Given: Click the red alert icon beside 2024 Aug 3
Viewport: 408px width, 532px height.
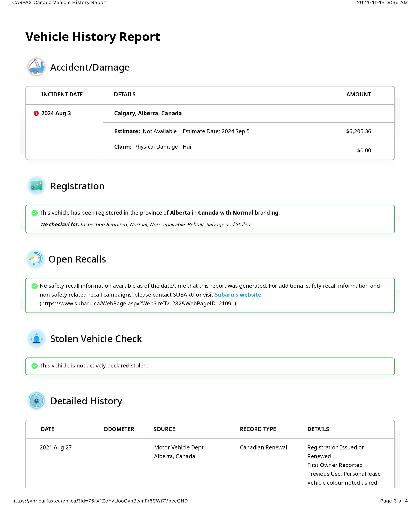Looking at the screenshot, I should [x=36, y=113].
